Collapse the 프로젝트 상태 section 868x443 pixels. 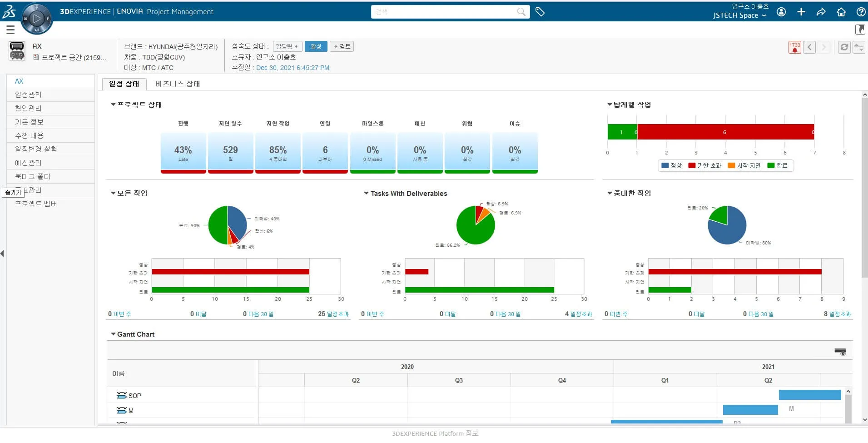click(x=113, y=105)
